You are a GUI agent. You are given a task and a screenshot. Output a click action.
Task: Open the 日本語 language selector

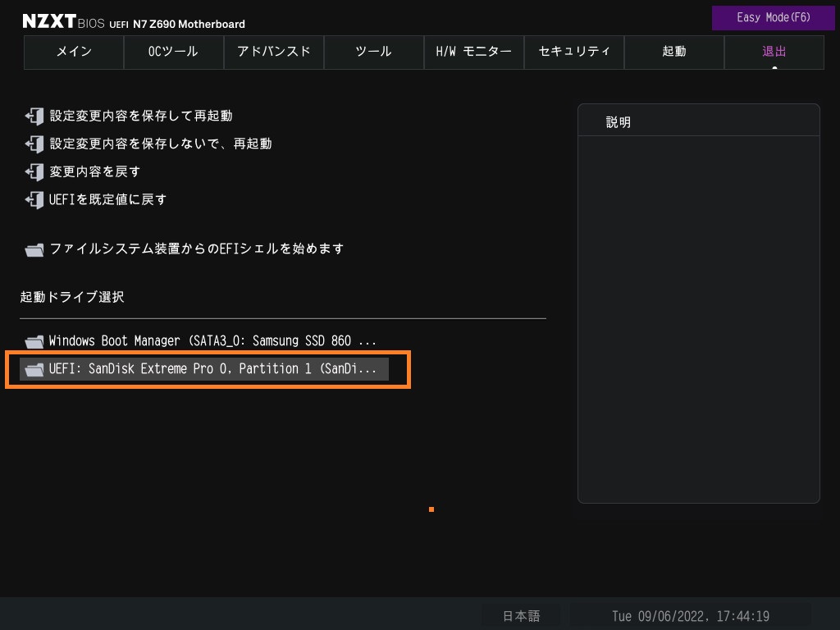coord(521,616)
